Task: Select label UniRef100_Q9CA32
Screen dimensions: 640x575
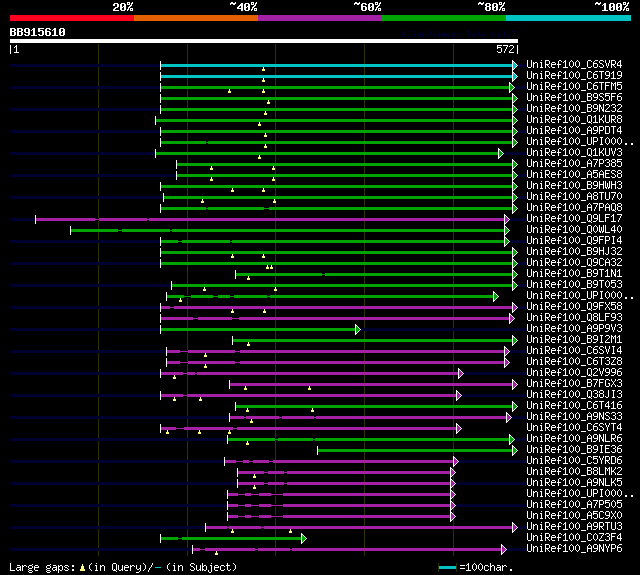Action: coord(574,263)
